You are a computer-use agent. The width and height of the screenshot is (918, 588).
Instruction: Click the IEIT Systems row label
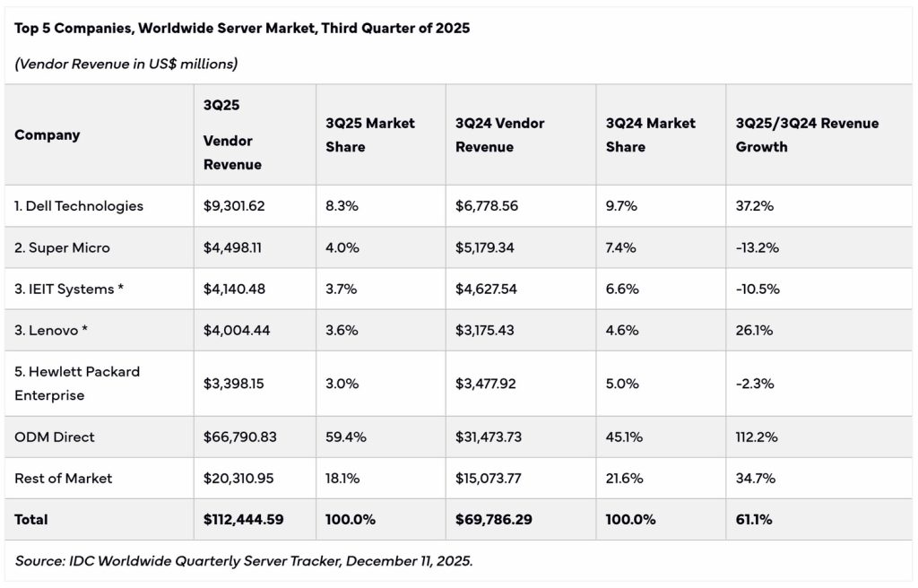[68, 289]
